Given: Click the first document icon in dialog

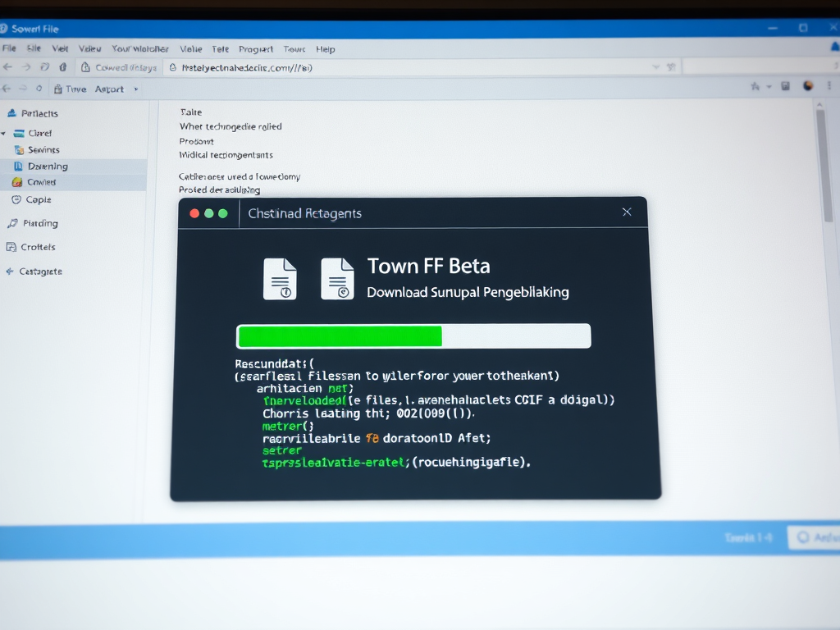Looking at the screenshot, I should [x=280, y=279].
